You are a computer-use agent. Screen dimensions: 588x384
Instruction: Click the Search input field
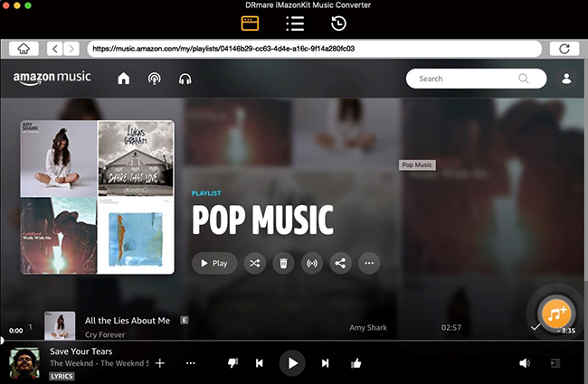click(476, 79)
